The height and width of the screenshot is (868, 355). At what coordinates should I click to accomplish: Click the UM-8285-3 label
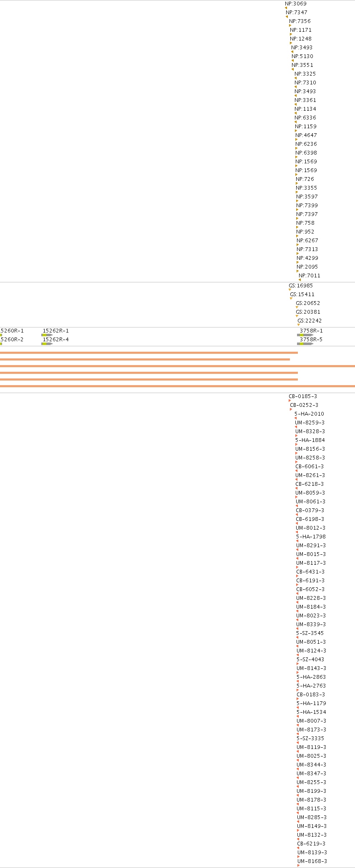coord(312,817)
